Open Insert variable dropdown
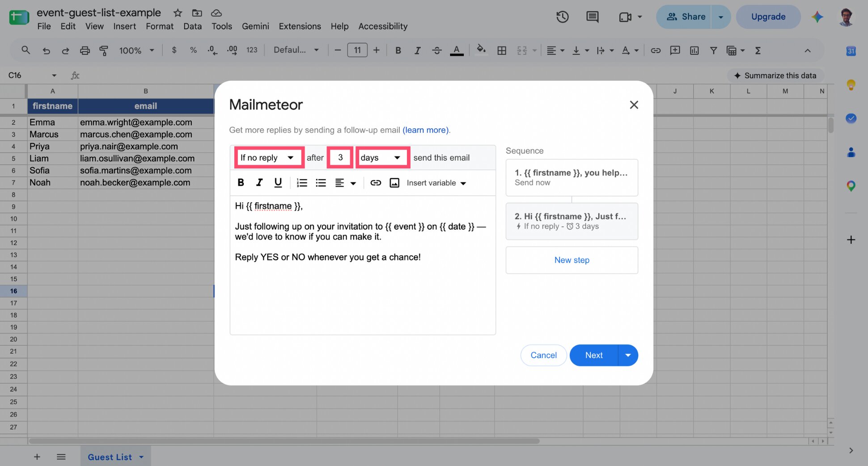The image size is (868, 466). [436, 183]
